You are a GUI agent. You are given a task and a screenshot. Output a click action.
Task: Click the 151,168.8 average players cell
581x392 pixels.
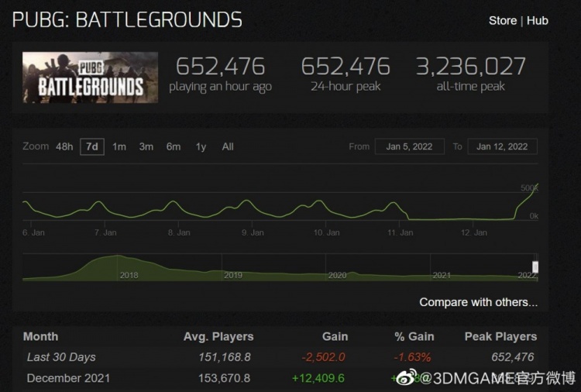click(225, 357)
